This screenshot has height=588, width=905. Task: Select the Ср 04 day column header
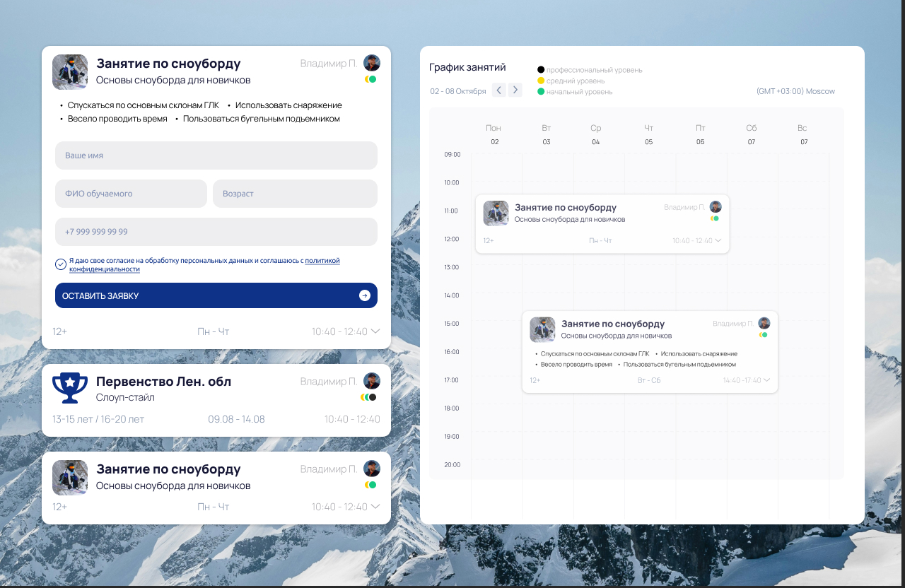(x=596, y=134)
